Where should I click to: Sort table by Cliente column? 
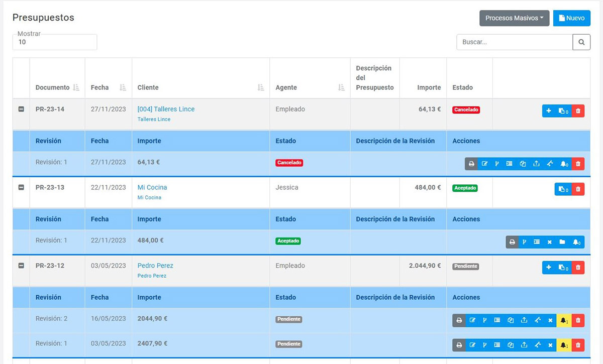pyautogui.click(x=260, y=87)
